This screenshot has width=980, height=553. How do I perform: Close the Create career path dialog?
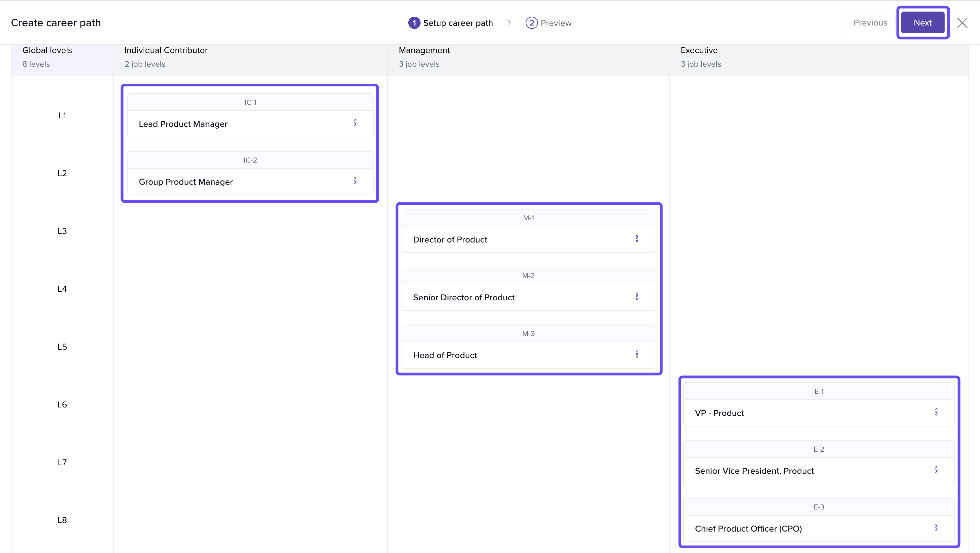(x=962, y=23)
